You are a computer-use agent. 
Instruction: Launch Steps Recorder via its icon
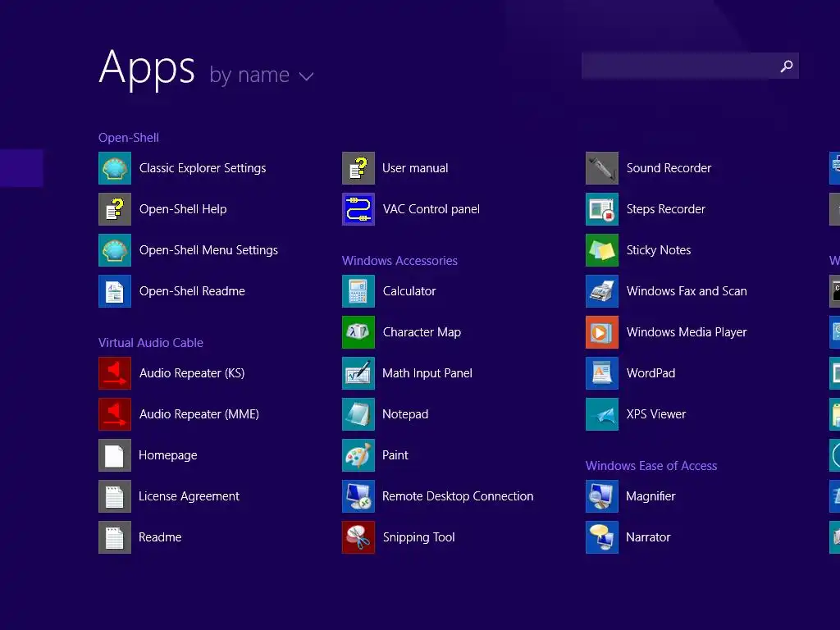coord(602,209)
